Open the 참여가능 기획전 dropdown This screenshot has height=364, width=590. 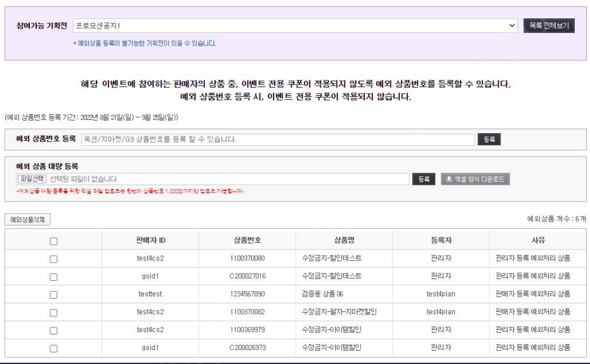click(295, 26)
